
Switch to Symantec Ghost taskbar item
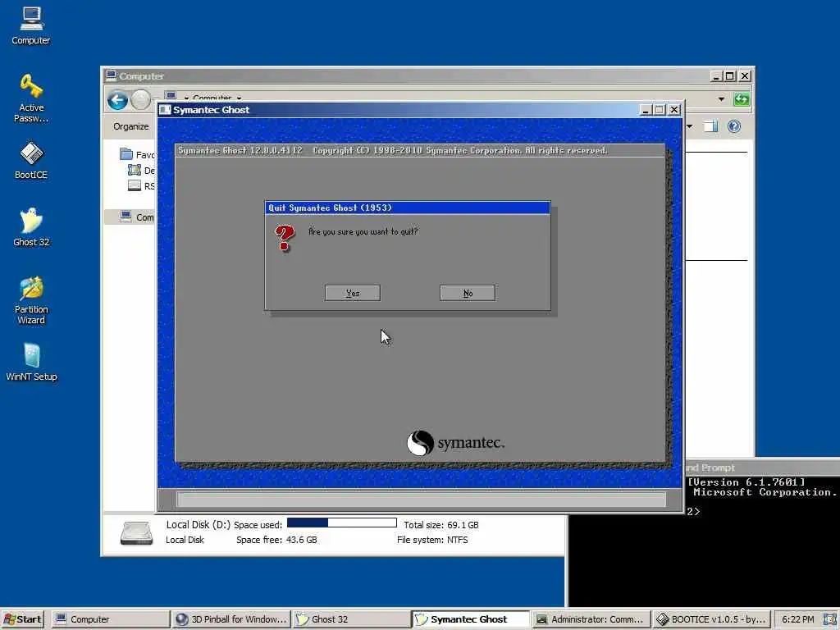point(472,619)
